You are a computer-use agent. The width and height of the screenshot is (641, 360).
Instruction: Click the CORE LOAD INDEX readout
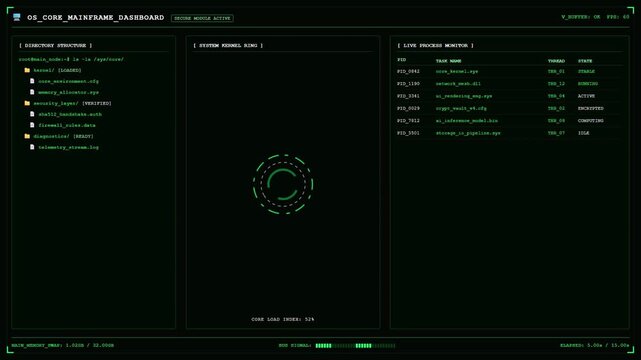point(283,319)
